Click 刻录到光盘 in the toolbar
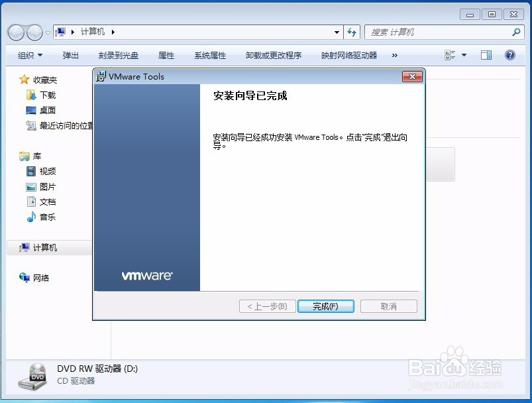 coord(119,55)
